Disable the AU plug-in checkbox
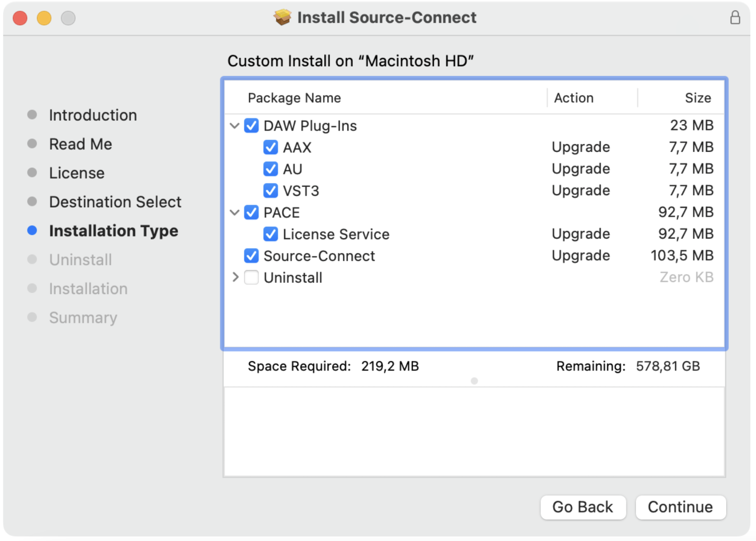The image size is (756, 541). [270, 169]
